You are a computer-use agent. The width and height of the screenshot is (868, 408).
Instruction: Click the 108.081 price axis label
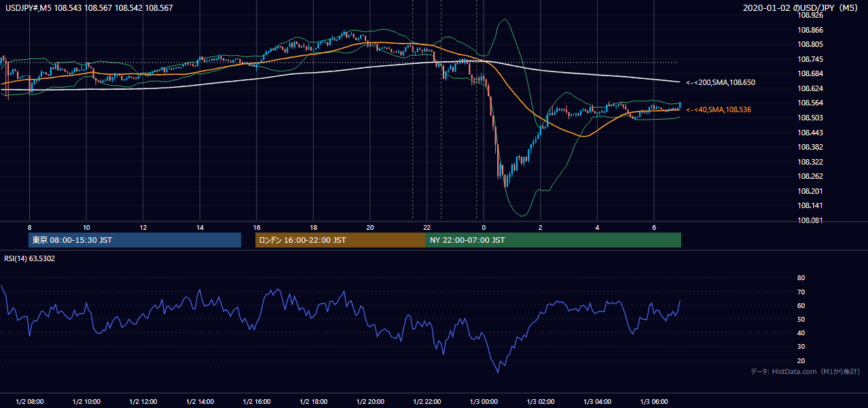point(810,220)
